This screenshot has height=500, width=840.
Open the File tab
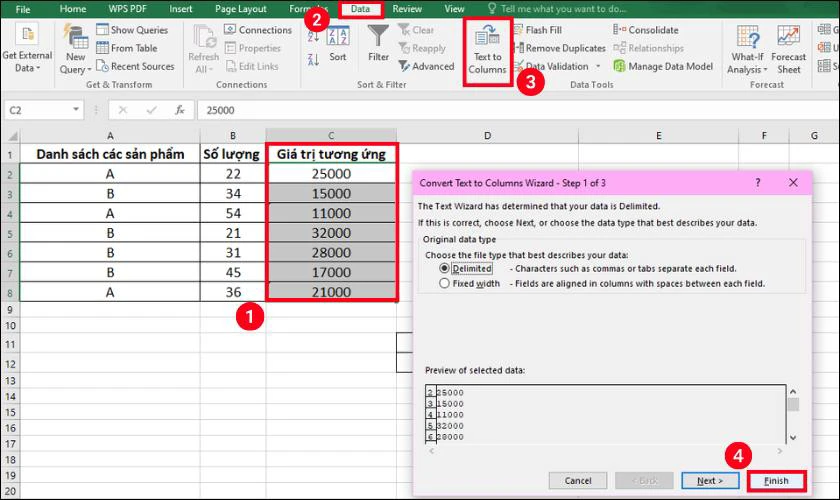pos(22,9)
